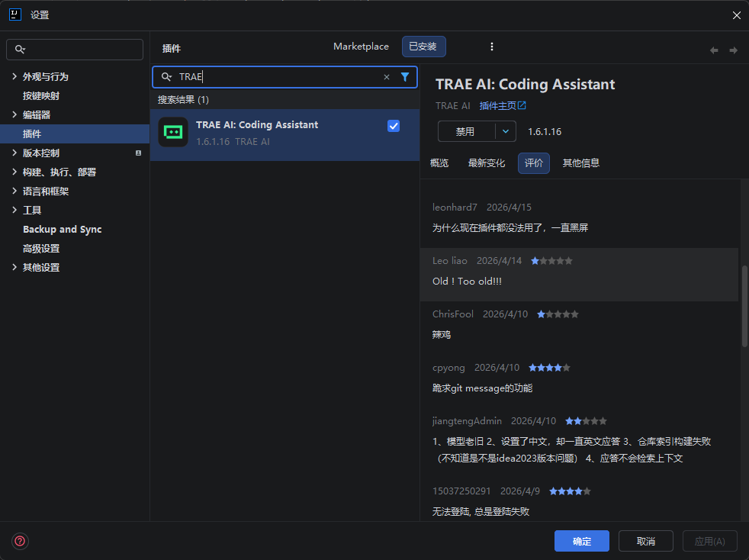Click the review by leonhard7
The height and width of the screenshot is (560, 749).
(510, 228)
